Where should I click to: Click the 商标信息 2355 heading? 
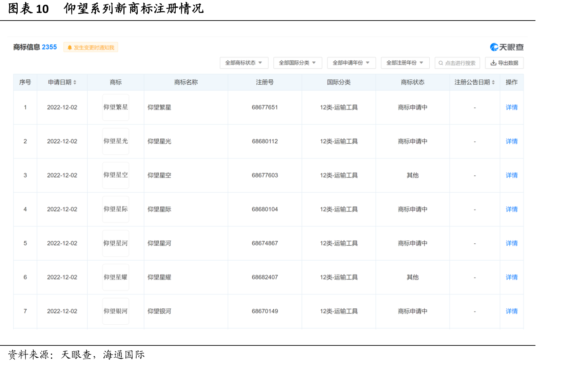[x=35, y=47]
